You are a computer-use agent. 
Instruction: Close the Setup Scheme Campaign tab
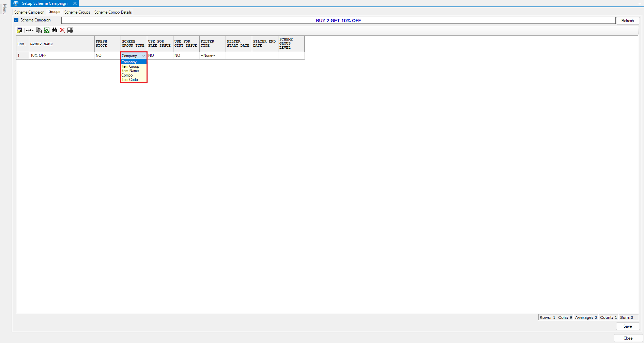(x=75, y=3)
